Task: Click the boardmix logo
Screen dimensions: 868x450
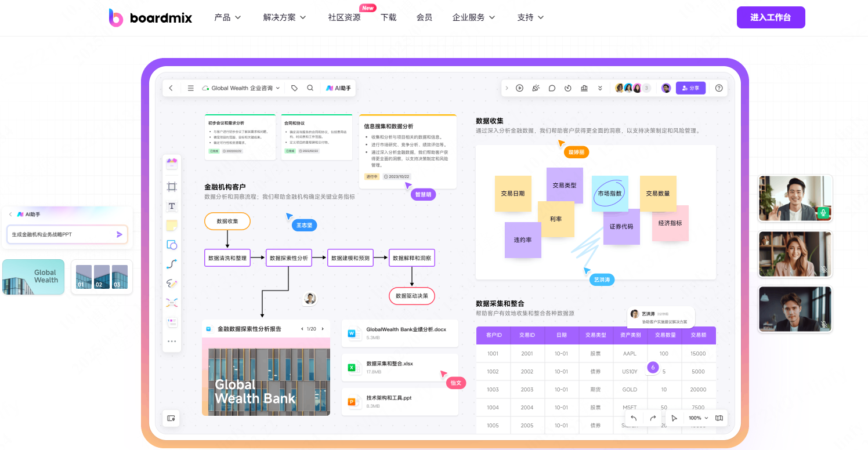Action: [x=151, y=17]
